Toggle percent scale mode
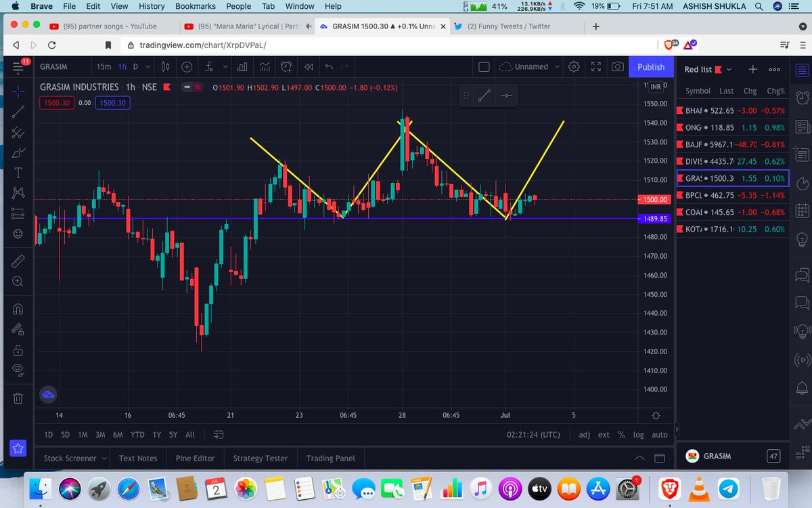 [x=621, y=435]
